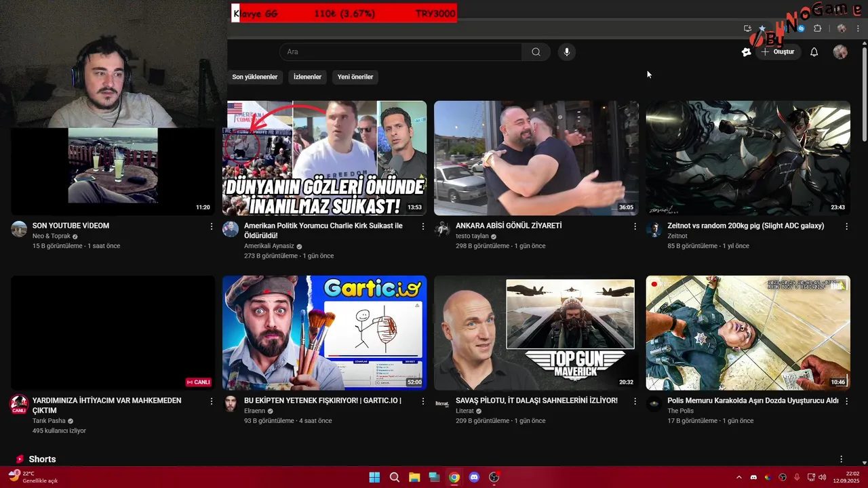Screen dimensions: 868x488
Task: Play the ANKARA ABİSİ thumbnail video
Action: [536, 158]
